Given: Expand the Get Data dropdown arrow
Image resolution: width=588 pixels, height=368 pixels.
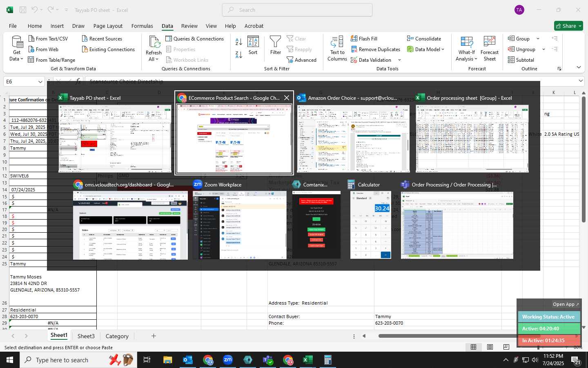Looking at the screenshot, I should [22, 59].
